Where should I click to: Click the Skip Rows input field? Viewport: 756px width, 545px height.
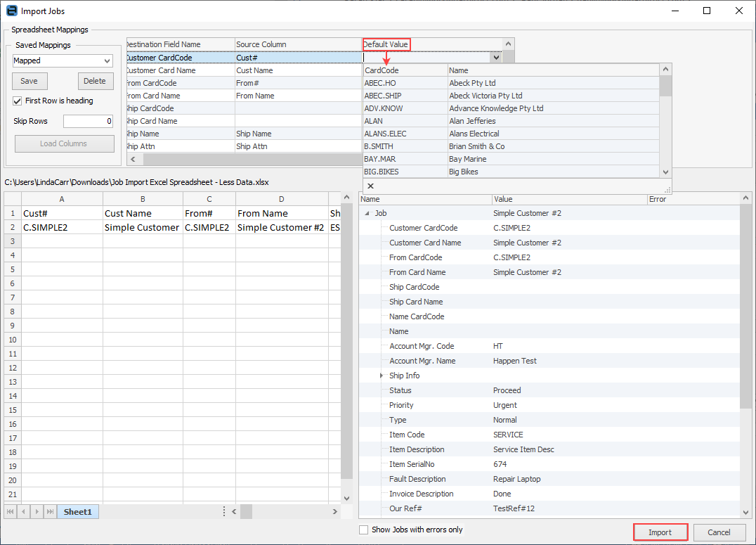tap(88, 121)
